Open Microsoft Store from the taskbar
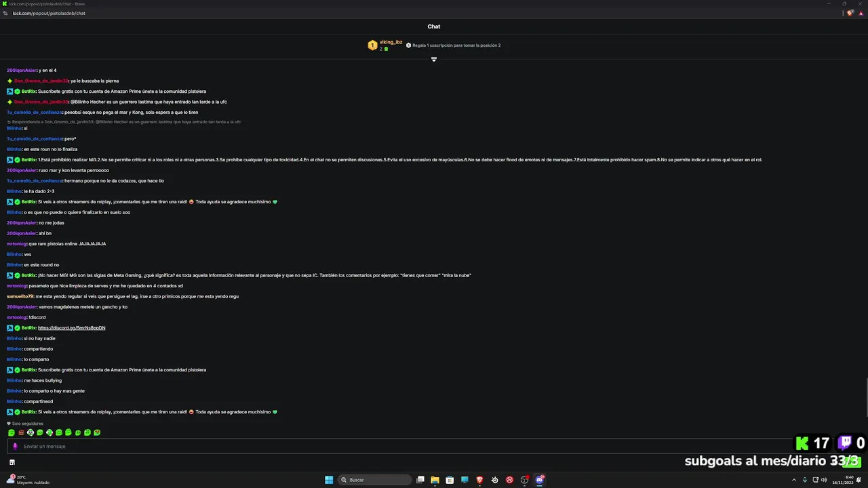 click(x=450, y=480)
